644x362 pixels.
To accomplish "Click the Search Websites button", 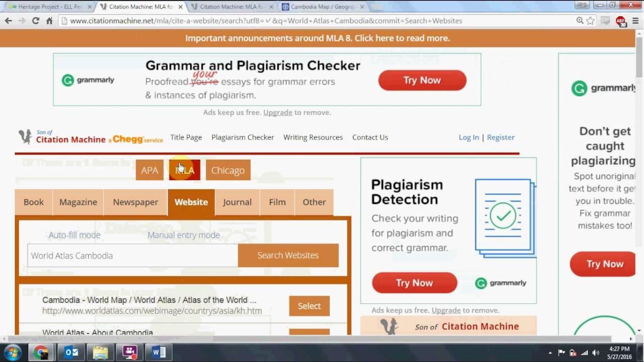I will pos(288,255).
